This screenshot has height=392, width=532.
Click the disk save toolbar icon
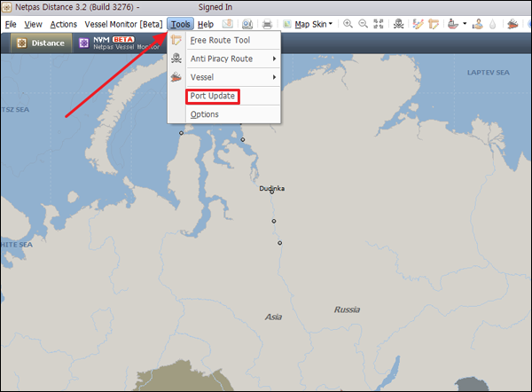[247, 24]
